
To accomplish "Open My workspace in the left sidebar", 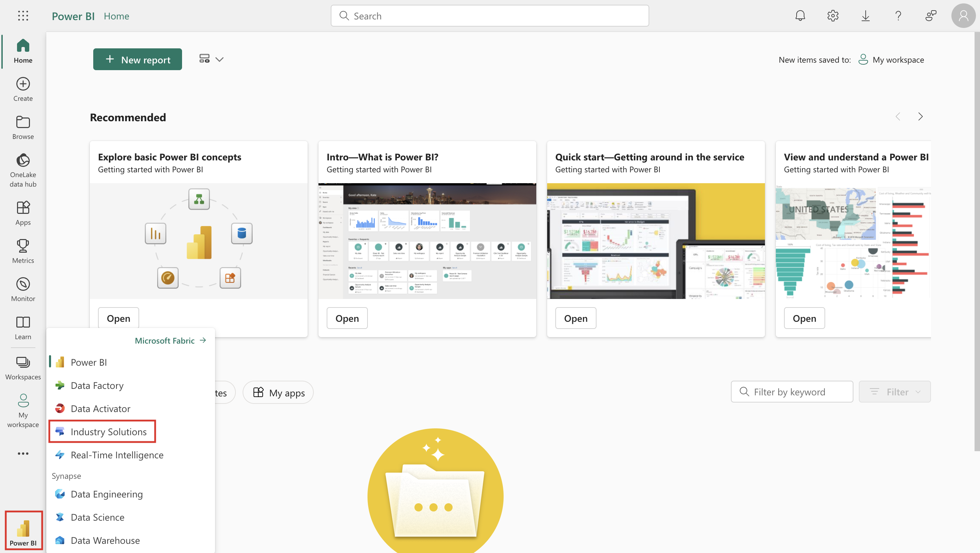I will [x=23, y=411].
